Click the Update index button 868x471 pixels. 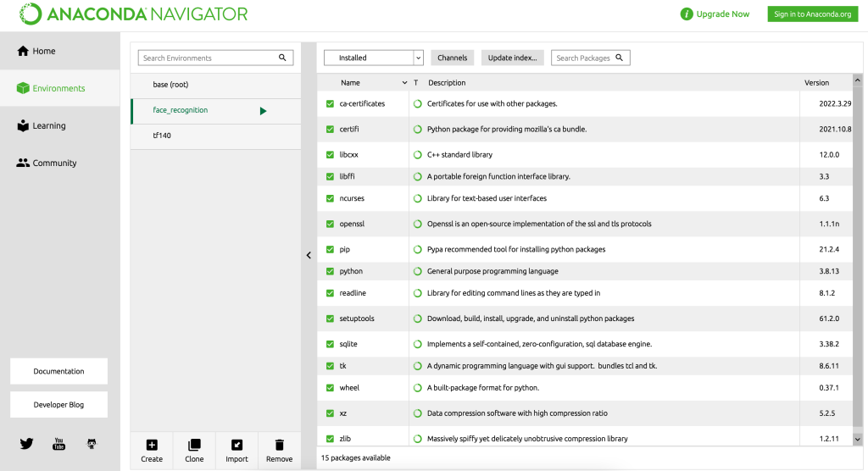(512, 58)
